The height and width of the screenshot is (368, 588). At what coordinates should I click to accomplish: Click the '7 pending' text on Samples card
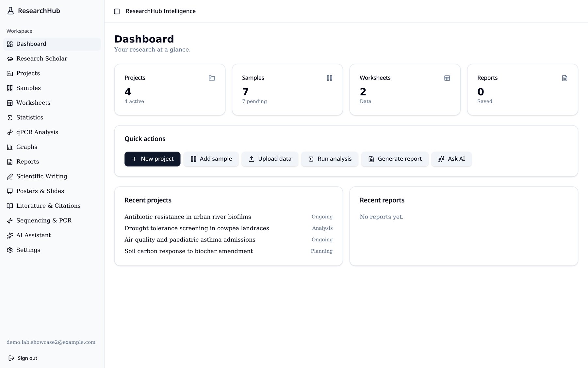pyautogui.click(x=254, y=101)
